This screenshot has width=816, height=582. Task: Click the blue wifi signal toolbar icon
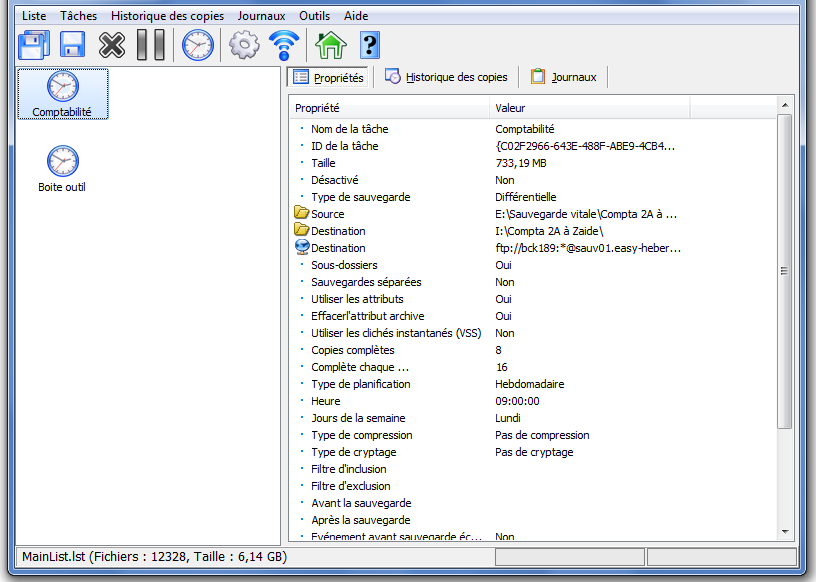coord(284,45)
